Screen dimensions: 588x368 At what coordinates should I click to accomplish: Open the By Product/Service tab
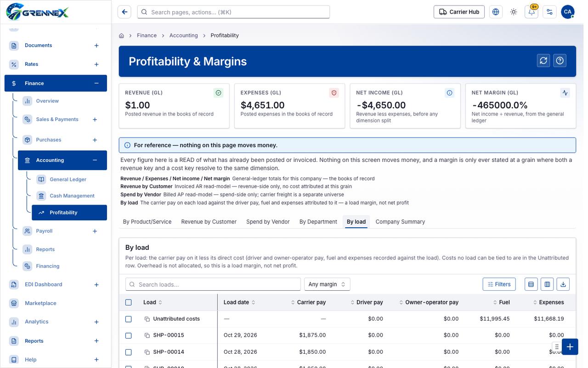pyautogui.click(x=147, y=222)
